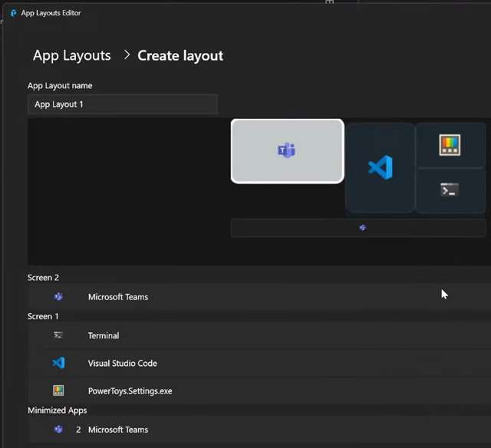Select the Microsoft Teams label under Minimized Apps
Image resolution: width=491 pixels, height=448 pixels.
click(118, 430)
